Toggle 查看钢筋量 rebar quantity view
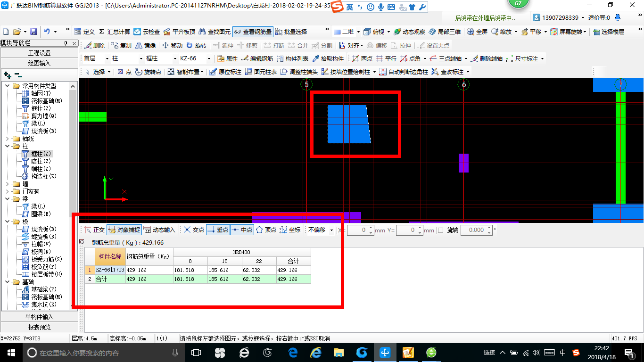 (253, 32)
